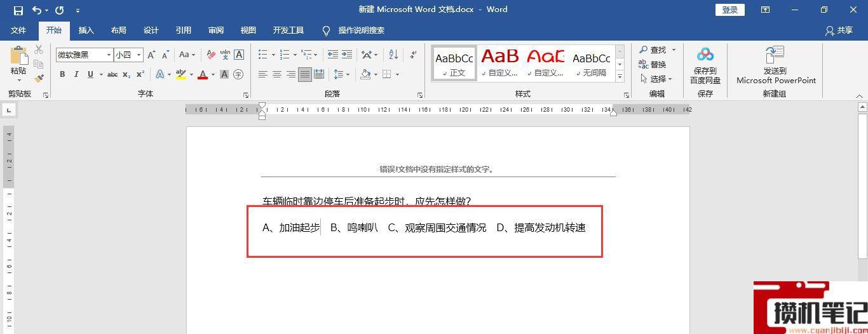This screenshot has width=868, height=334.
Task: Undo the last action
Action: 37,10
